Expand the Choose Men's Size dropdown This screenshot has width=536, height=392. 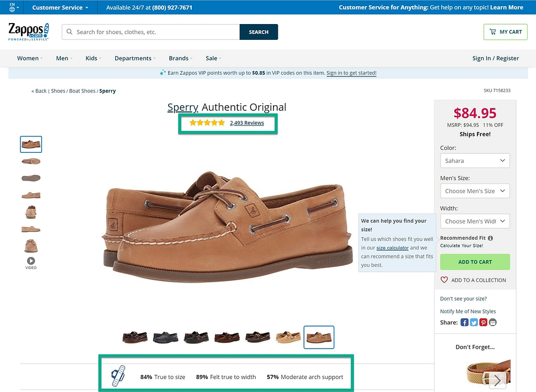click(475, 191)
